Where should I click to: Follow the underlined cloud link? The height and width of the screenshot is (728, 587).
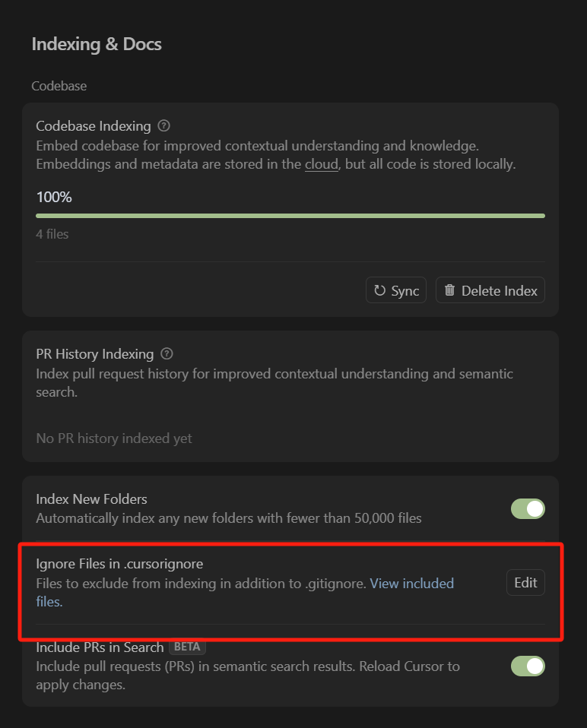pos(322,164)
